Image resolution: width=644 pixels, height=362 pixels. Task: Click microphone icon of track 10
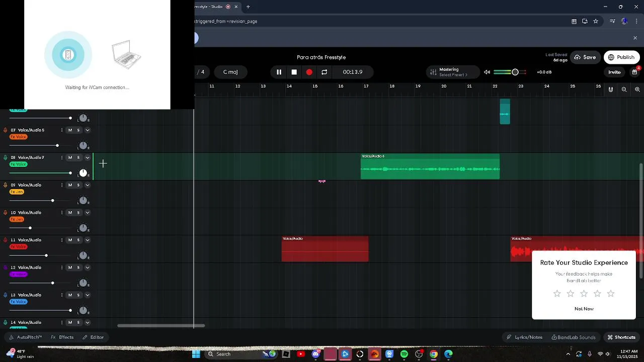(x=5, y=213)
